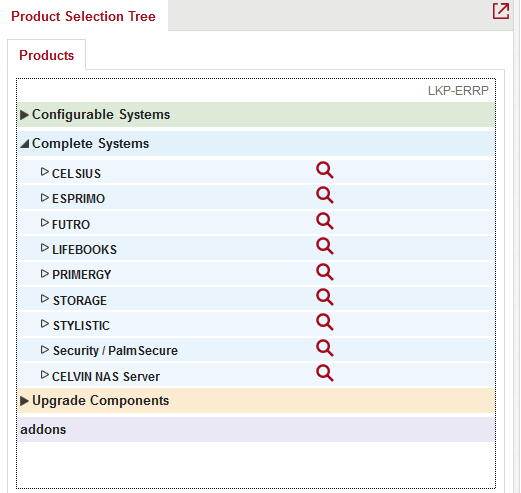Select PRIMERGY product line text
521x493 pixels.
pos(82,275)
